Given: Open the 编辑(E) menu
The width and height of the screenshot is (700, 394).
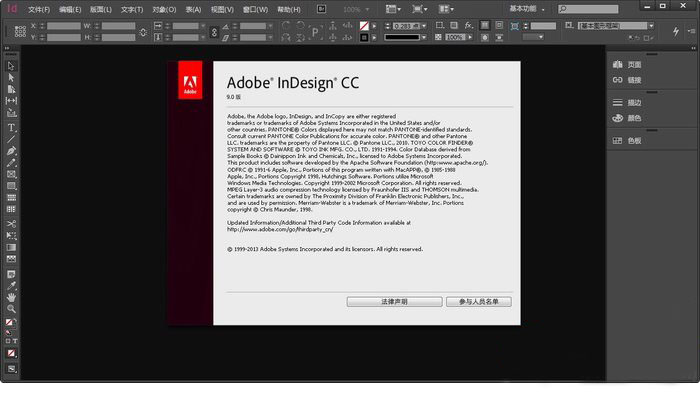Looking at the screenshot, I should click(70, 9).
